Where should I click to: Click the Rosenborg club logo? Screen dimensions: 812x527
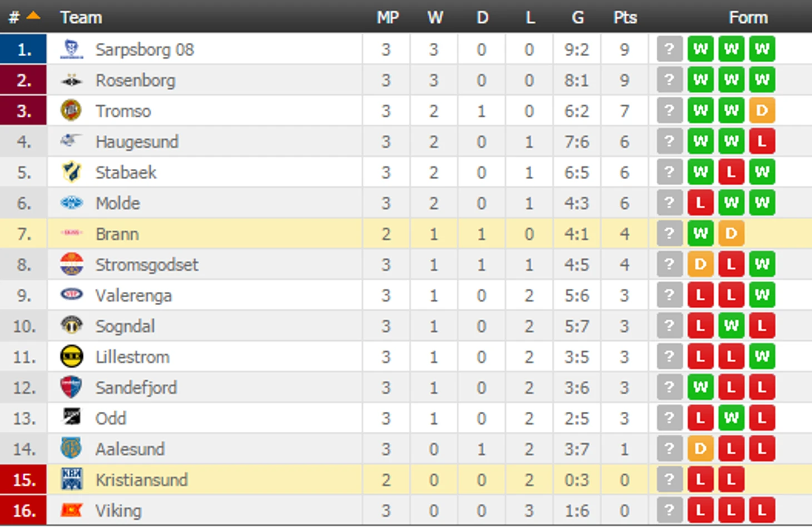(x=71, y=81)
